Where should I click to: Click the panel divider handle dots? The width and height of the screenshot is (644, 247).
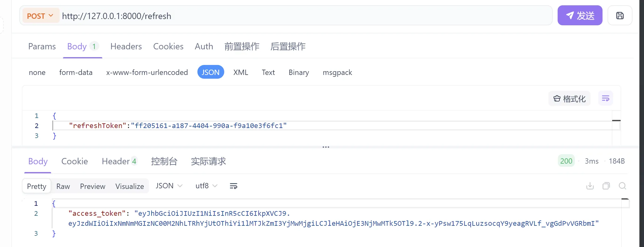tap(326, 147)
